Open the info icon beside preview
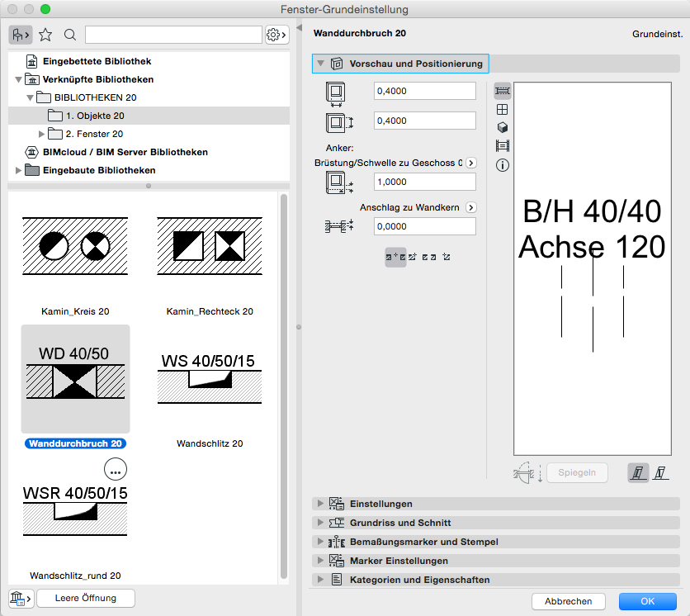The width and height of the screenshot is (690, 616). pyautogui.click(x=502, y=165)
